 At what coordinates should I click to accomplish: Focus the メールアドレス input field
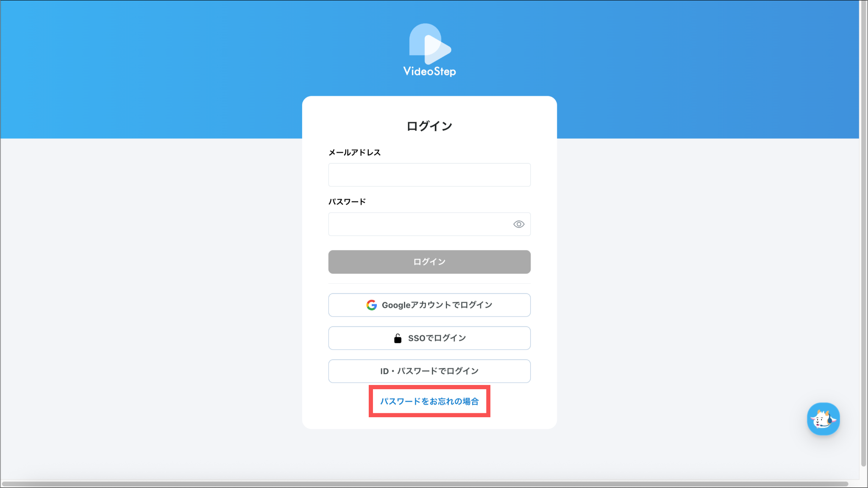429,175
